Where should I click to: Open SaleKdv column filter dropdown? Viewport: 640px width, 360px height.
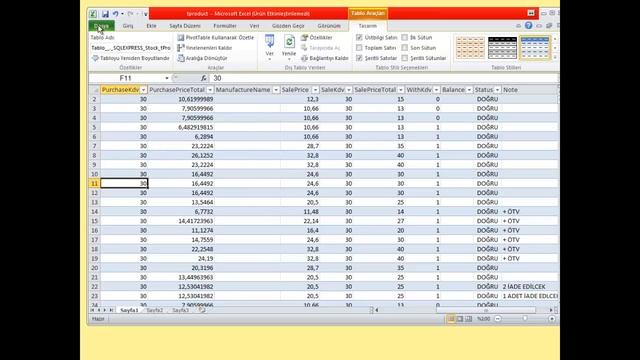click(x=349, y=90)
